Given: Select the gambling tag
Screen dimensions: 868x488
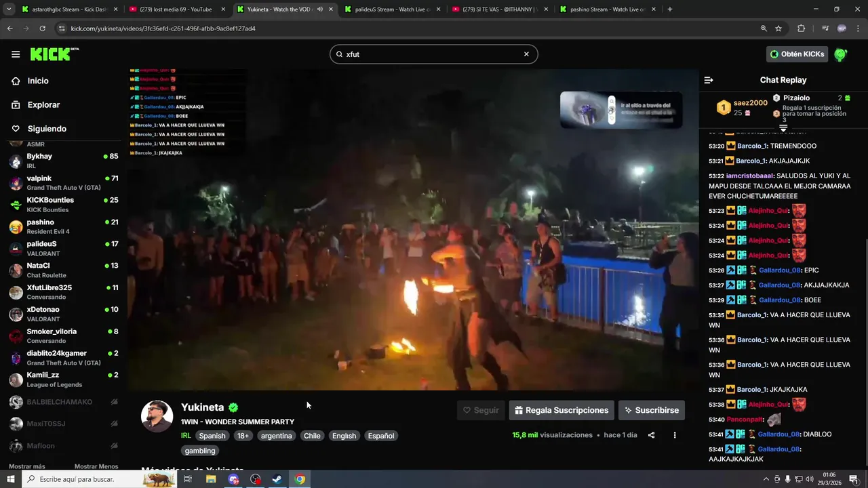Looking at the screenshot, I should [200, 451].
